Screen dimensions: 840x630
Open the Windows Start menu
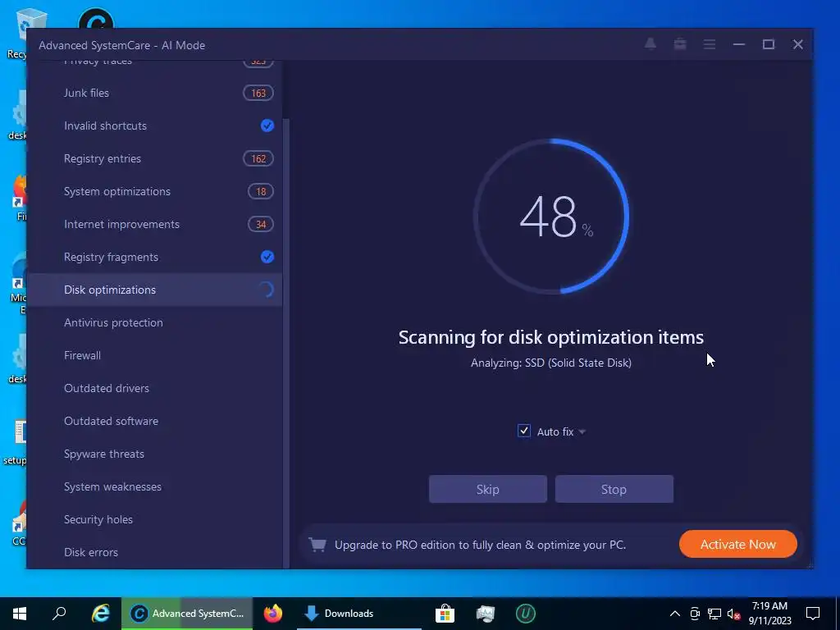point(20,614)
